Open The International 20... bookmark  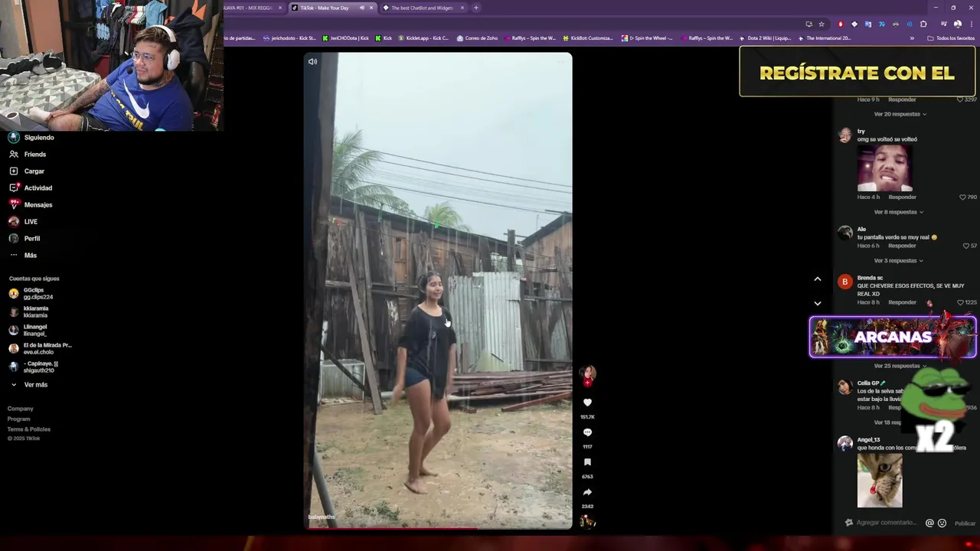click(x=824, y=38)
